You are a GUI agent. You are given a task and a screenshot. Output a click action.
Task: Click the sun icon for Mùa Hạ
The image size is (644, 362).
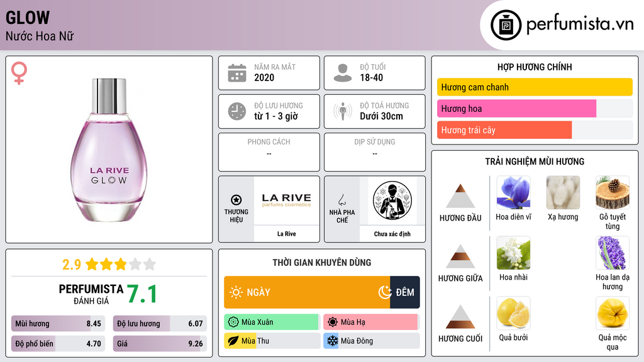333,322
